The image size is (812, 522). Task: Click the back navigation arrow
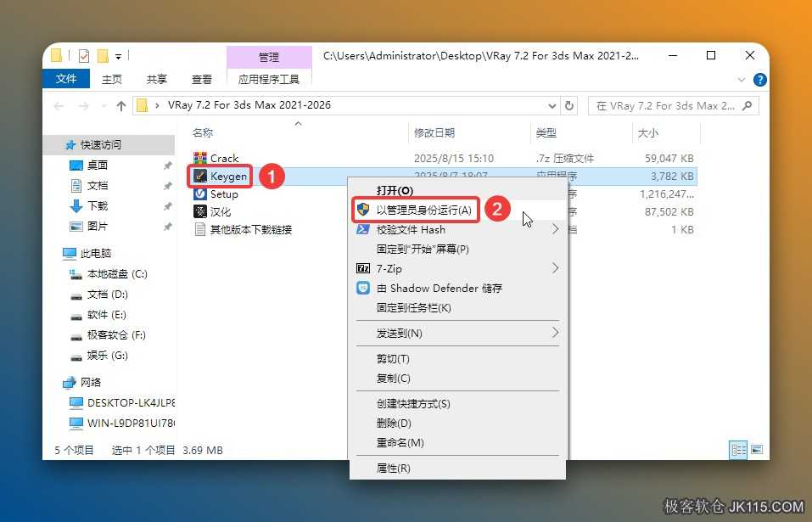(x=59, y=105)
